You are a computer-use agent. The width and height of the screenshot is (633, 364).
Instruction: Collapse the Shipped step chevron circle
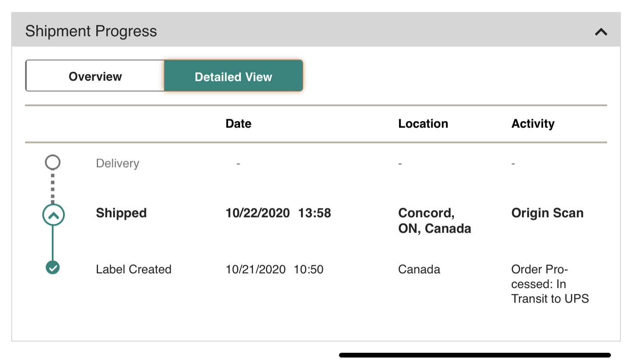(53, 215)
